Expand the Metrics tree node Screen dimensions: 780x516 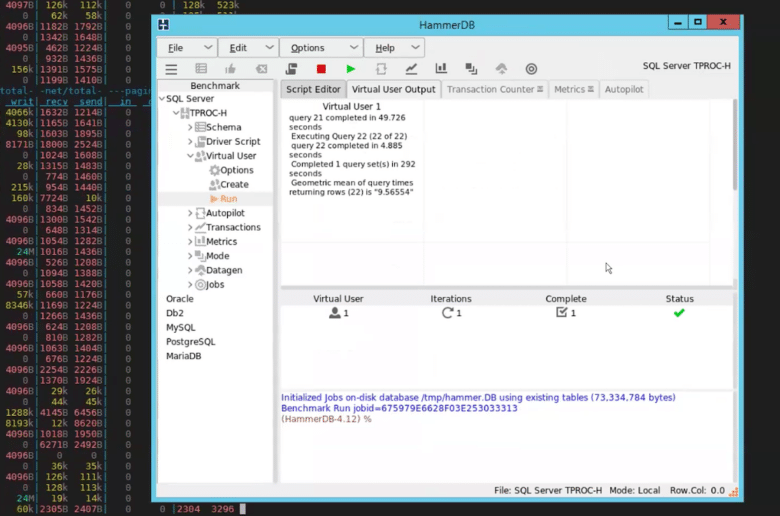190,242
